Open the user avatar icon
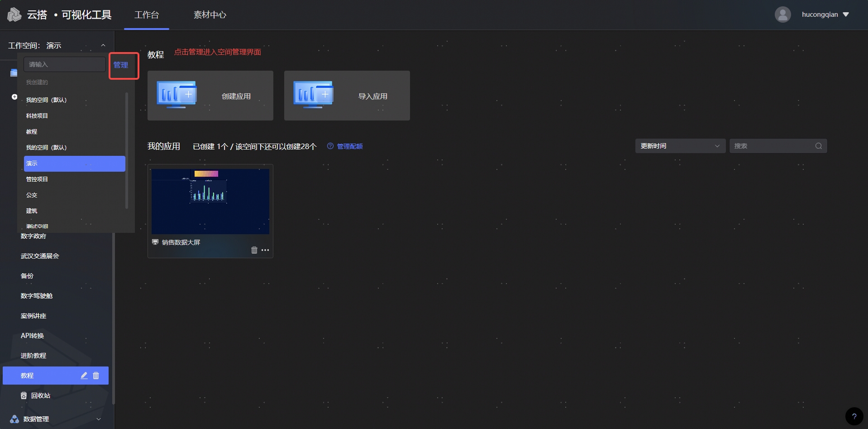The height and width of the screenshot is (429, 868). coord(782,14)
